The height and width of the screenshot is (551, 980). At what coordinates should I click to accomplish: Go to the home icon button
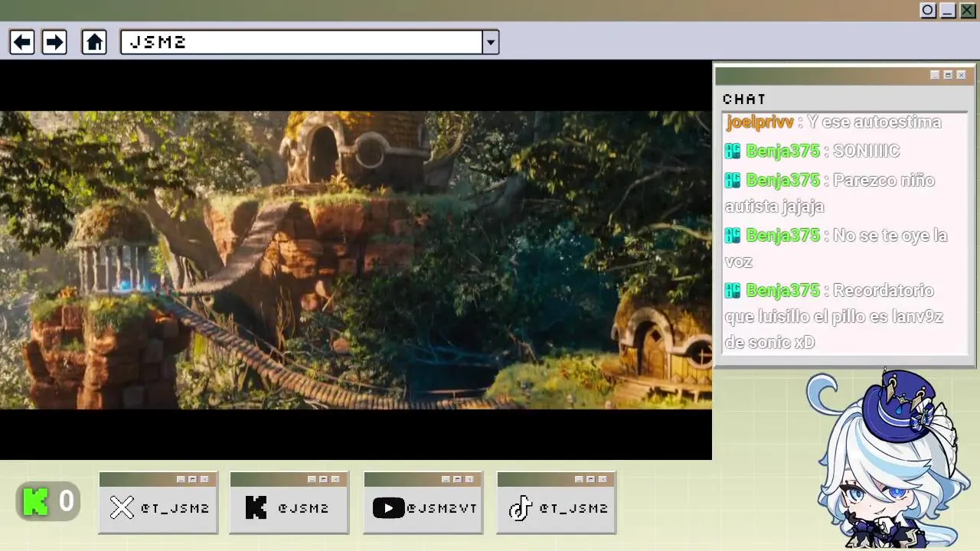(x=94, y=42)
